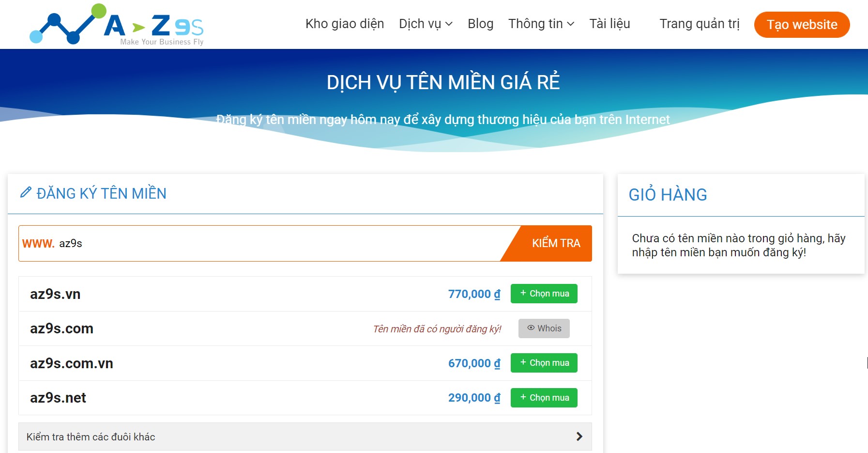Click the orange Tạo website button
Viewport: 868px width, 453px height.
801,24
